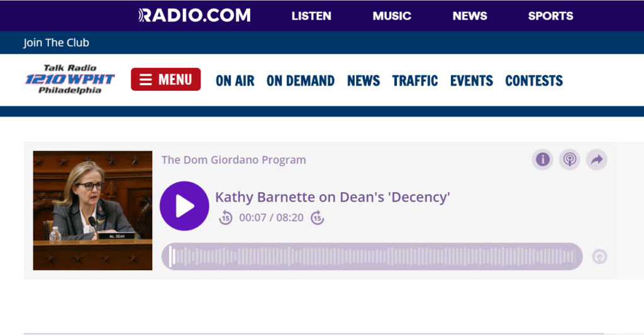Image resolution: width=644 pixels, height=335 pixels.
Task: Open the CONTESTS page
Action: [534, 81]
